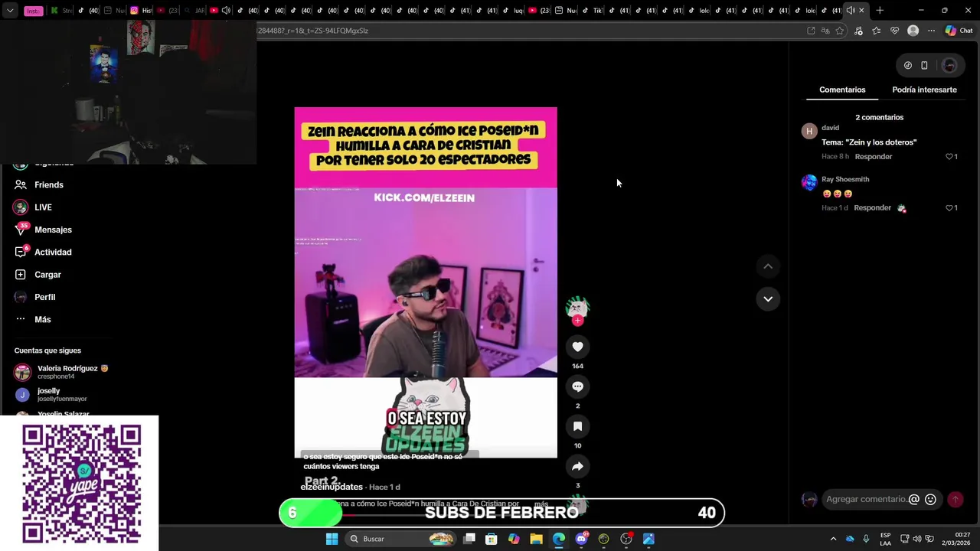Open the Edge favorites list icon
The width and height of the screenshot is (980, 551).
click(876, 31)
